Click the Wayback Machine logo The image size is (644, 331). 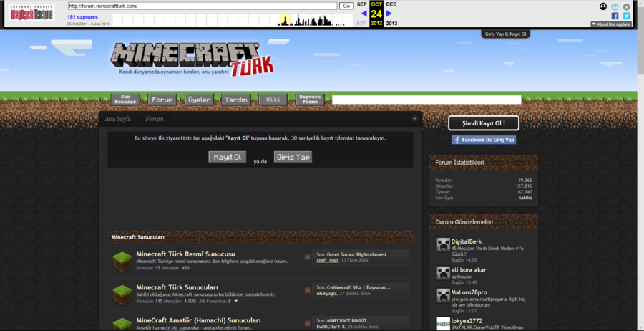[x=31, y=13]
